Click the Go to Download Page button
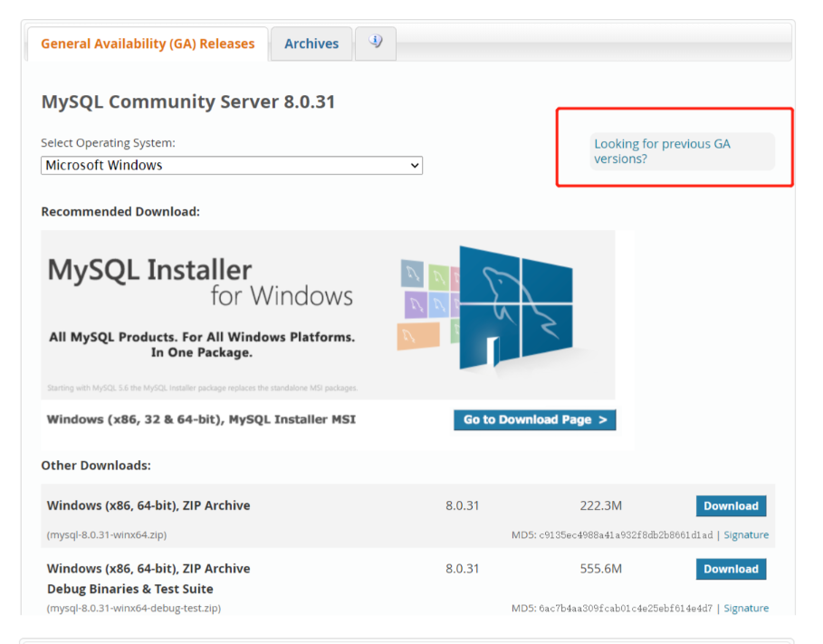Screen dimensions: 823x644 tap(534, 419)
